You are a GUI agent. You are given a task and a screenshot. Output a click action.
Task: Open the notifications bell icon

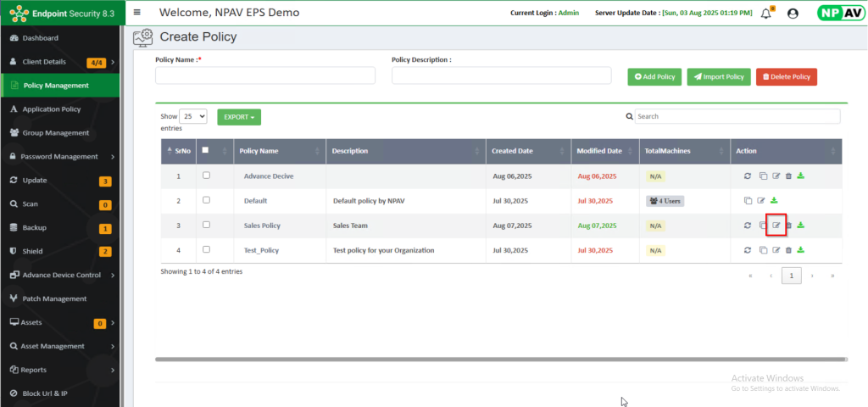click(766, 14)
